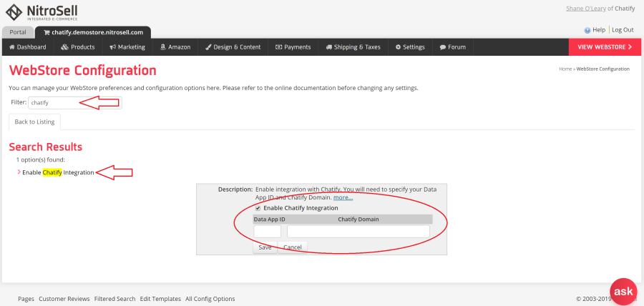Screen dimensions: 644x306
Task: Open the Design & Content menu
Action: click(x=233, y=47)
